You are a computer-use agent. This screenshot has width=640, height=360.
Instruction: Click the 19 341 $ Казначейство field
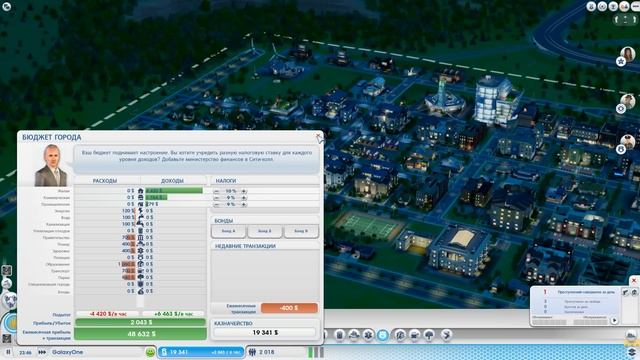tap(265, 333)
